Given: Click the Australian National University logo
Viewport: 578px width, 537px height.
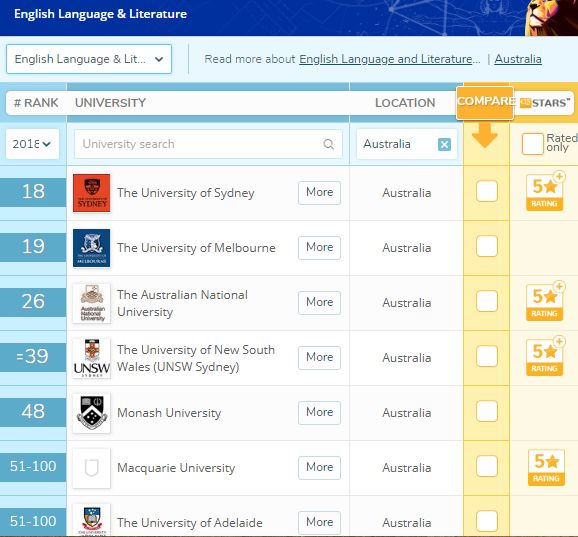Looking at the screenshot, I should coord(91,303).
